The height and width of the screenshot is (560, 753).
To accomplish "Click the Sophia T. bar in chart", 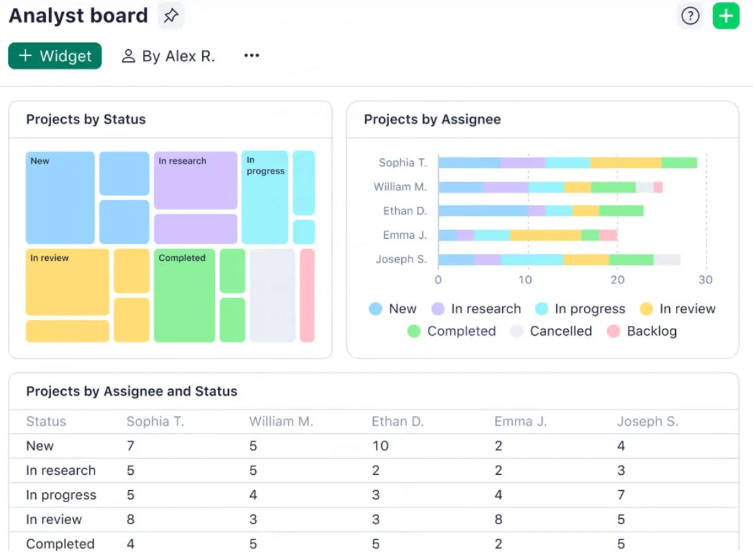I will [567, 163].
